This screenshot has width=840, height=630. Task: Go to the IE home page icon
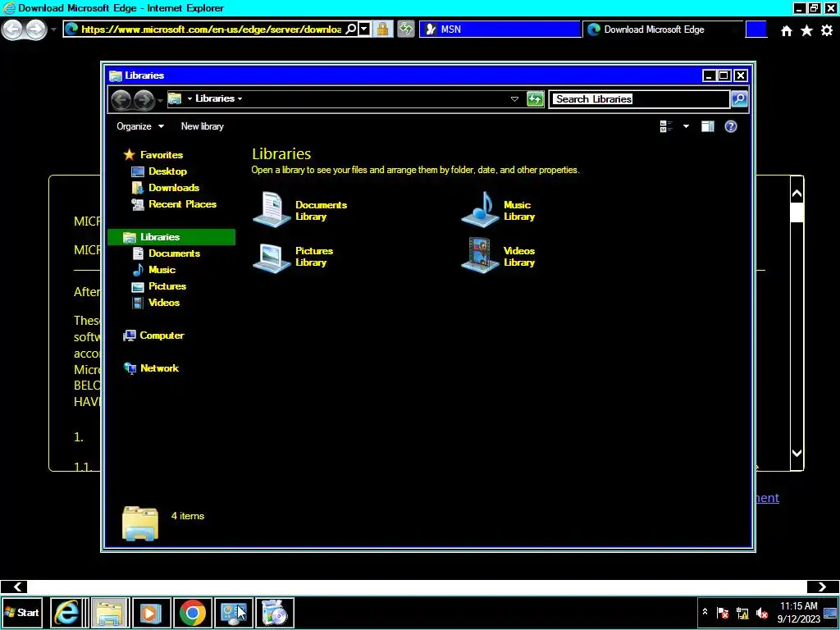787,30
